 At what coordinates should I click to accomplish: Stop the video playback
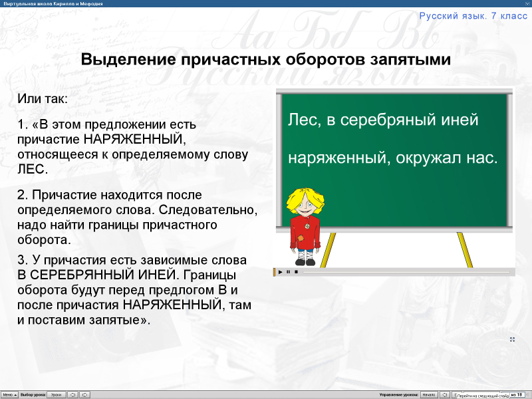pyautogui.click(x=297, y=272)
